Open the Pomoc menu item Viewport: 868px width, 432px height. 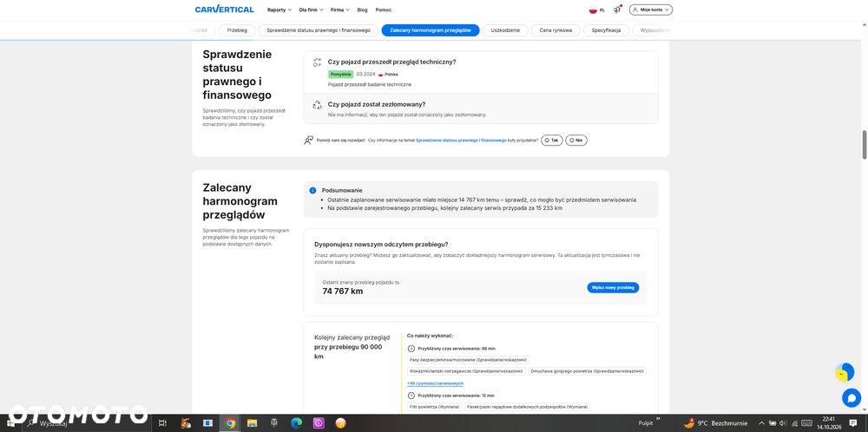(x=383, y=10)
